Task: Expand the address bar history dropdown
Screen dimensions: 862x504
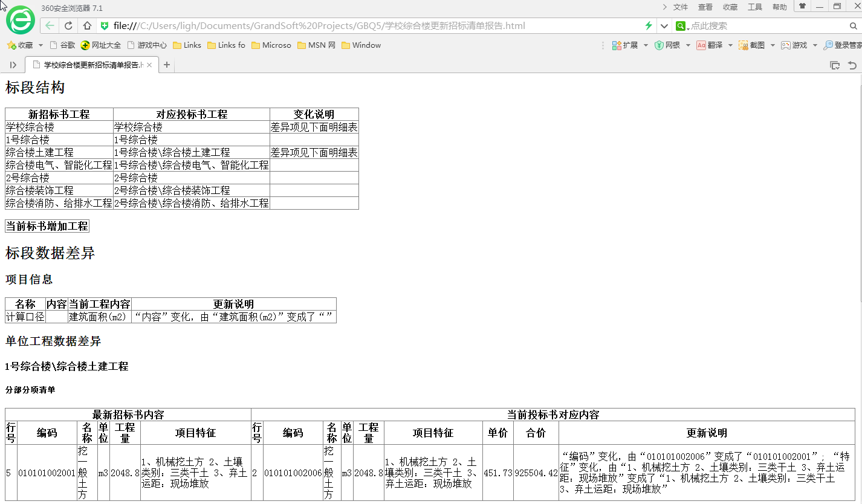Action: click(664, 26)
